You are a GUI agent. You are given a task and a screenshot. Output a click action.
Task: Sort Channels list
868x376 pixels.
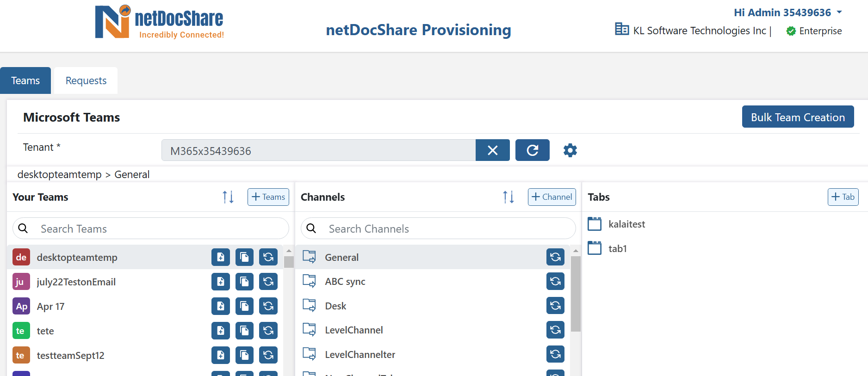[x=508, y=197]
